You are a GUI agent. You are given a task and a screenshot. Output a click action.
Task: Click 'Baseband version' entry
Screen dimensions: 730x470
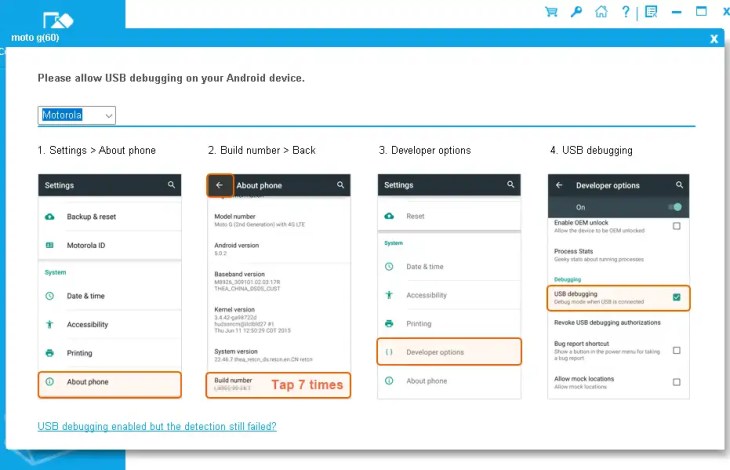(247, 281)
